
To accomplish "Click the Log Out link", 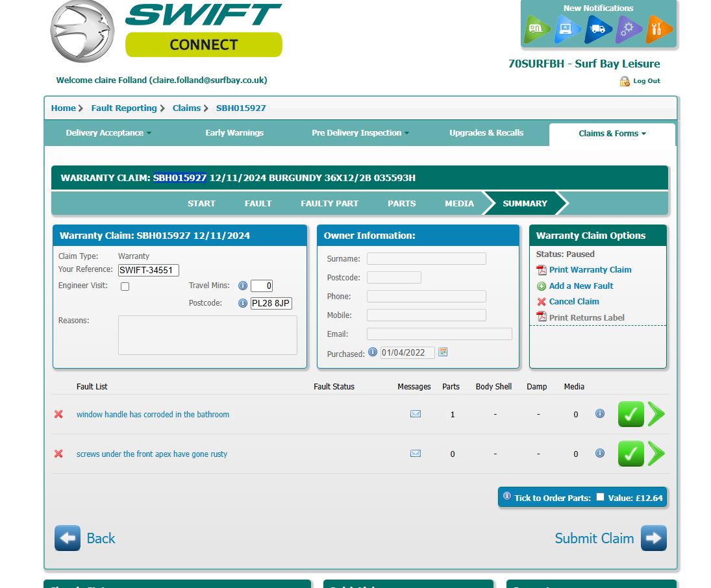I will [x=647, y=81].
